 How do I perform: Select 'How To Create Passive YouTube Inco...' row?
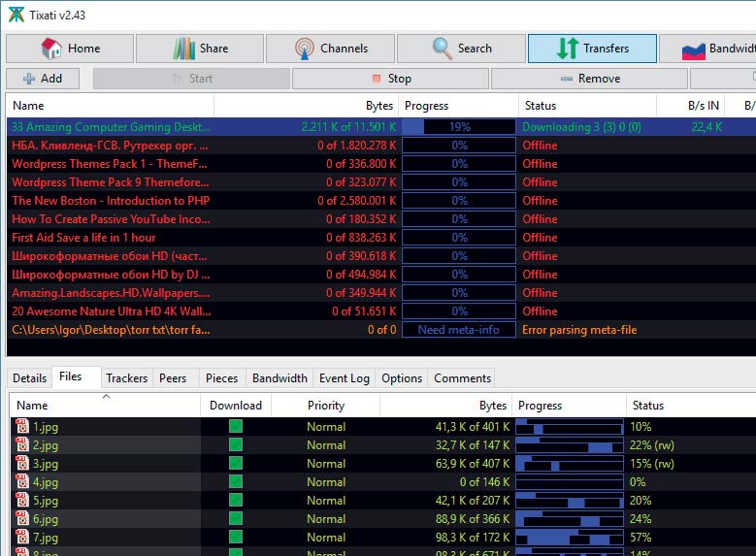pos(380,219)
